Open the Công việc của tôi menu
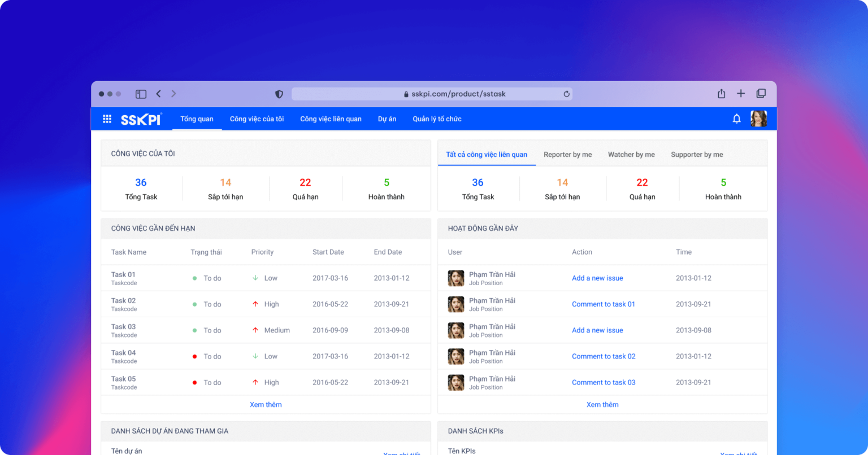 [x=257, y=119]
